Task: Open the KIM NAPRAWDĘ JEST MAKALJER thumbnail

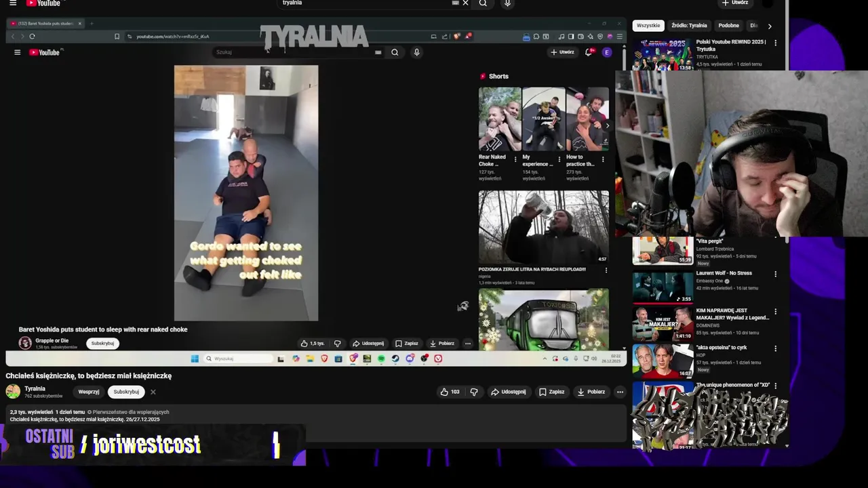Action: 663,324
